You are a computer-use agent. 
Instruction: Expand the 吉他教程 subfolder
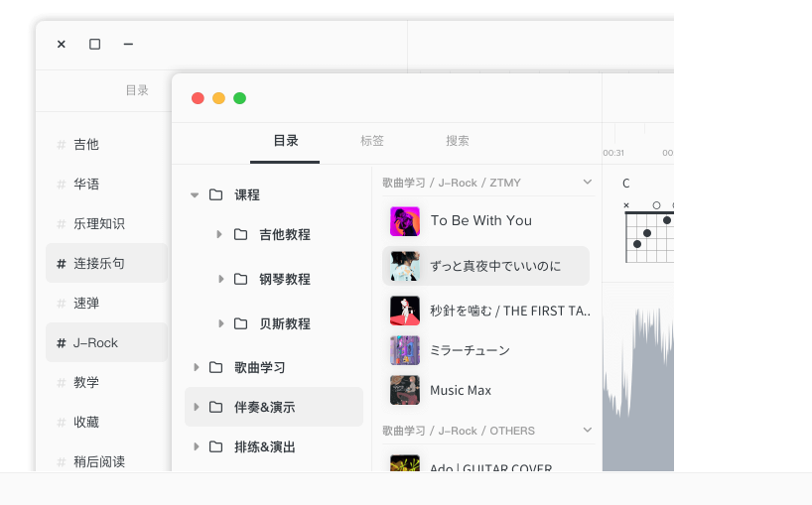tap(219, 234)
